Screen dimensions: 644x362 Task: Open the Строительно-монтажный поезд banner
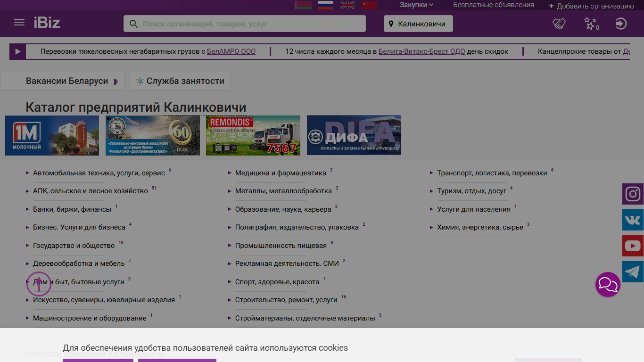153,135
